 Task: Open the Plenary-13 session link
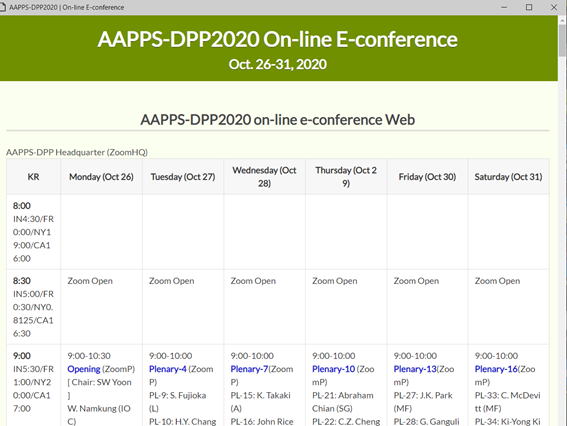[x=415, y=369]
